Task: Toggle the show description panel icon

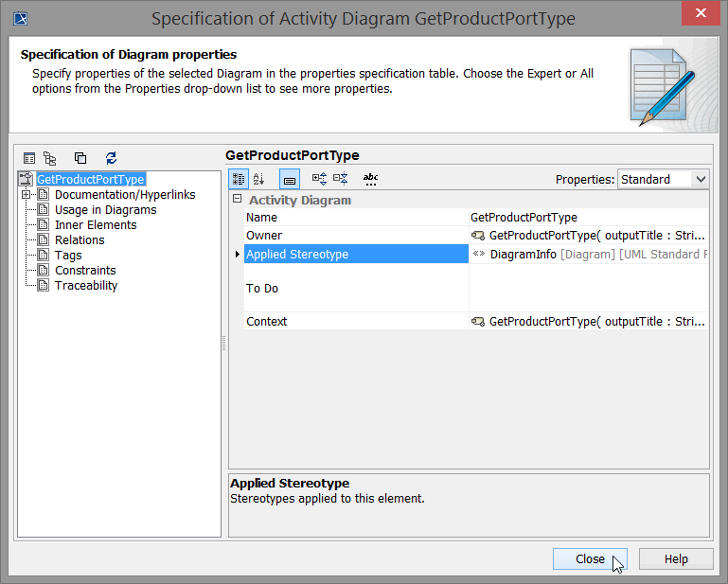Action: (290, 179)
